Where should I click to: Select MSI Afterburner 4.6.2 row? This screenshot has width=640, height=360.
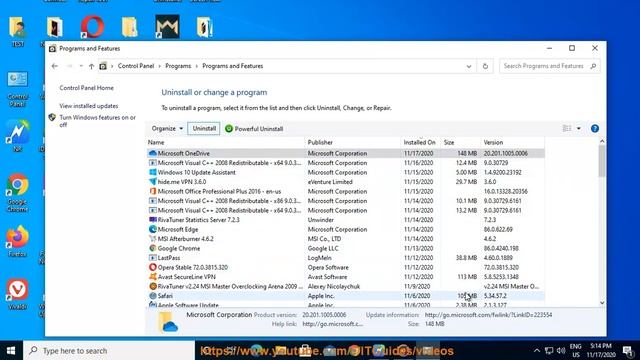tap(345, 239)
